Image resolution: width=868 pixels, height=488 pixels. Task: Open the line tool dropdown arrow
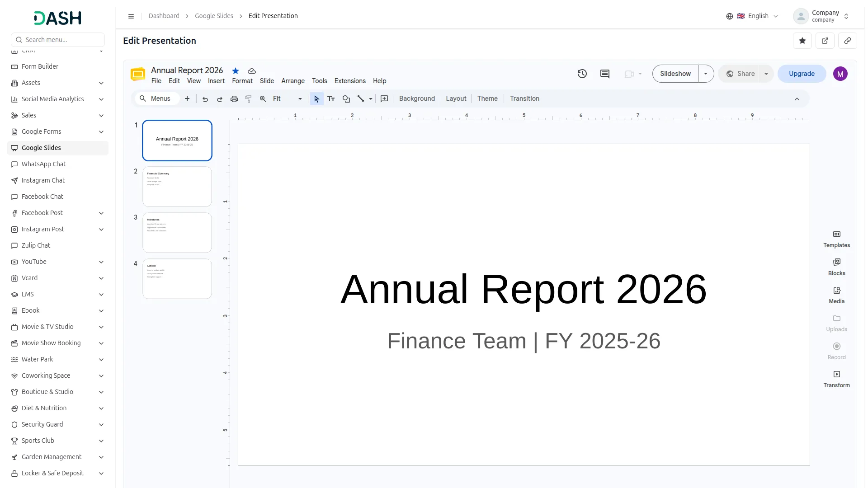point(371,99)
